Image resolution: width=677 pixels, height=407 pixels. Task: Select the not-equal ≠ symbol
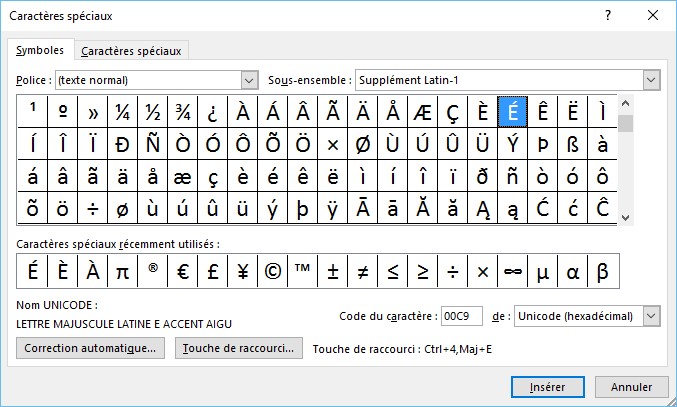point(363,271)
